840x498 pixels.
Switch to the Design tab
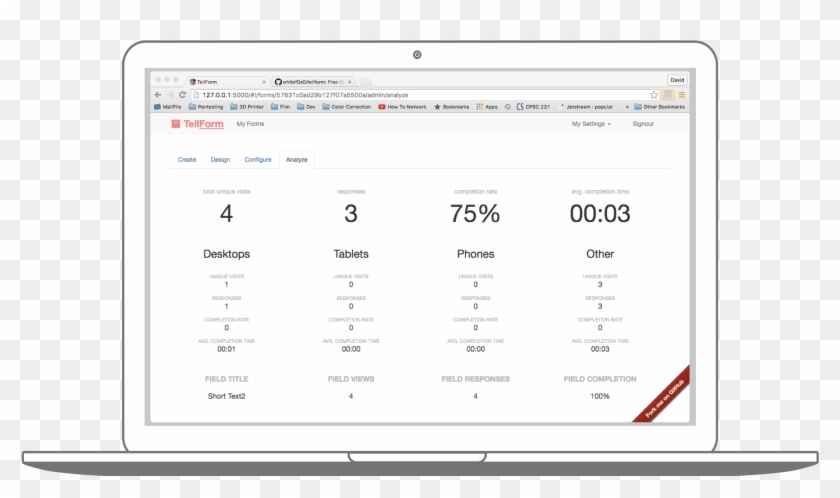pyautogui.click(x=220, y=159)
